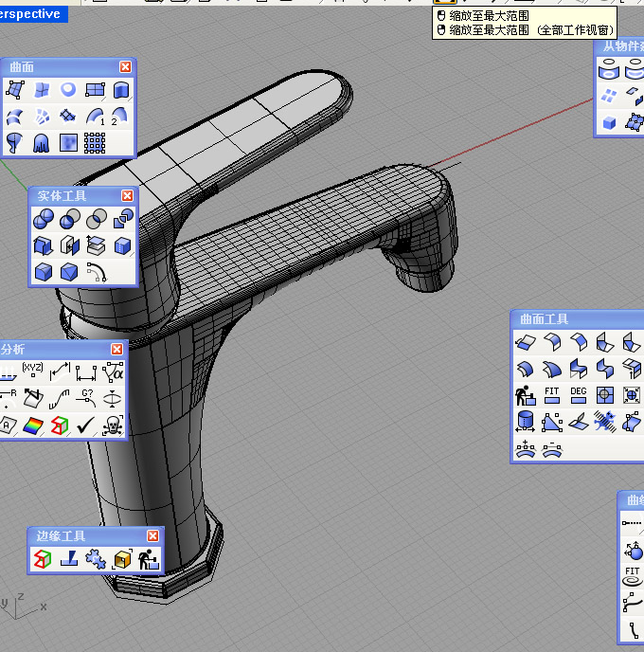Image resolution: width=644 pixels, height=652 pixels.
Task: Select Show edges tool in 边缘工具 toolbar
Action: [x=42, y=559]
